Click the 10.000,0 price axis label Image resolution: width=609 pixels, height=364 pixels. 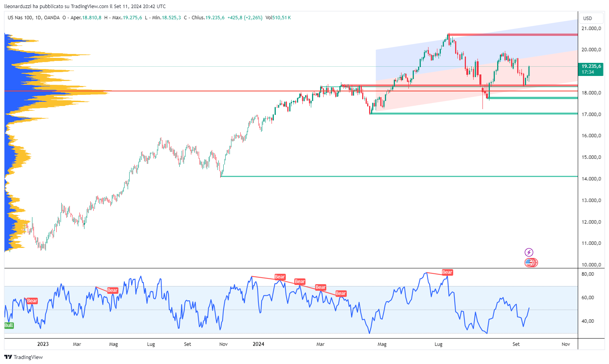coord(591,265)
